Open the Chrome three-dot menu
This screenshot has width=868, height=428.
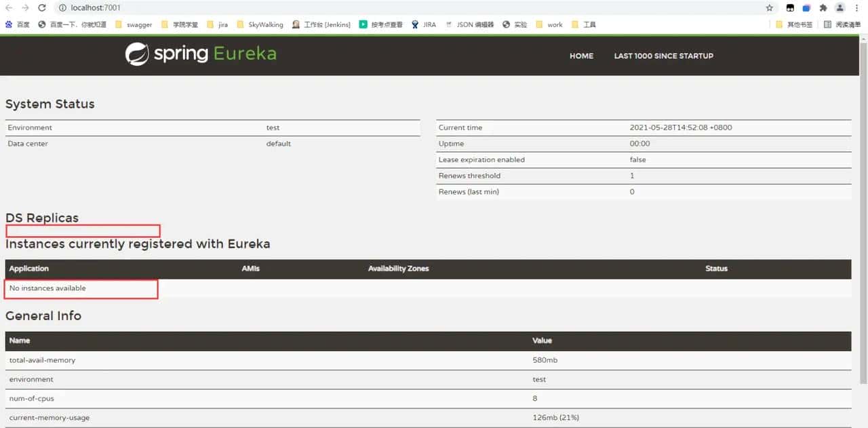click(858, 8)
